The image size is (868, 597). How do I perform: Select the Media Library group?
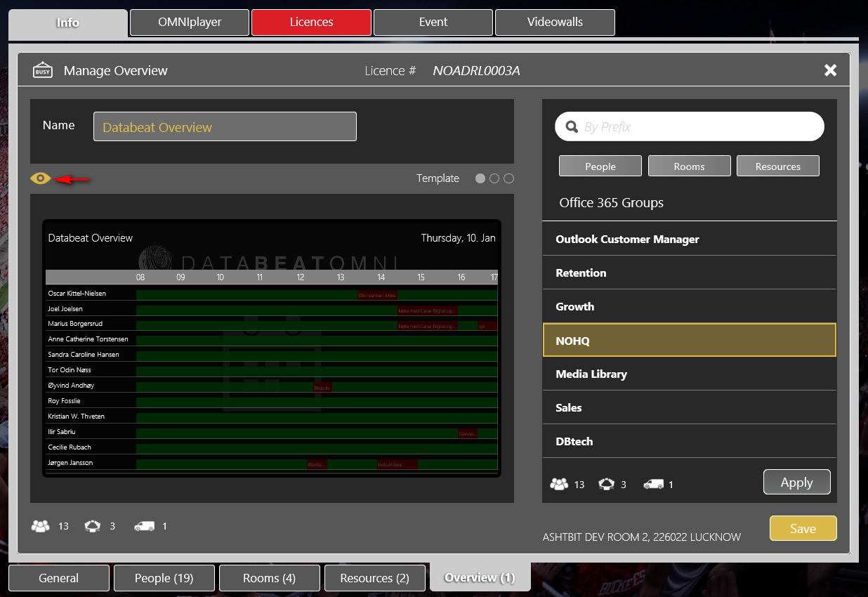pyautogui.click(x=690, y=374)
